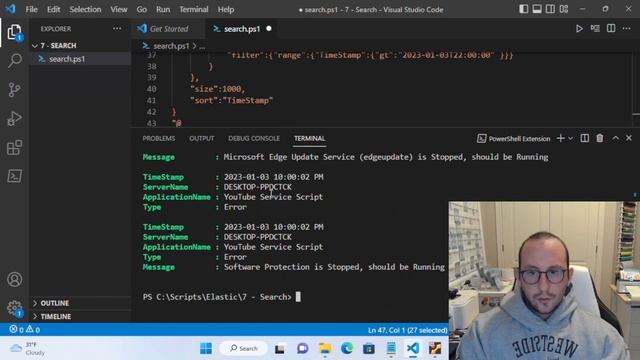
Task: Open the Windows Start button
Action: tap(206, 348)
